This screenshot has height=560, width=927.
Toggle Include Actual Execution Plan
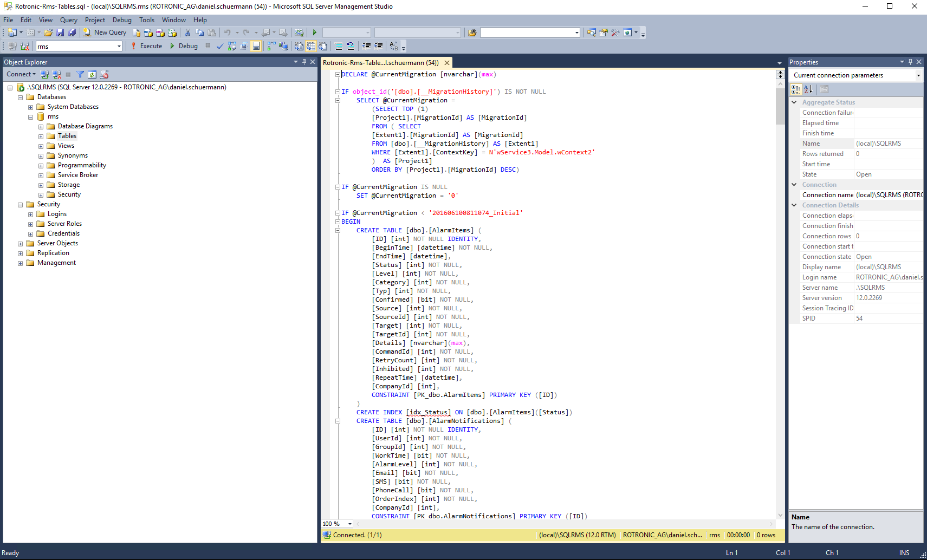tap(271, 46)
